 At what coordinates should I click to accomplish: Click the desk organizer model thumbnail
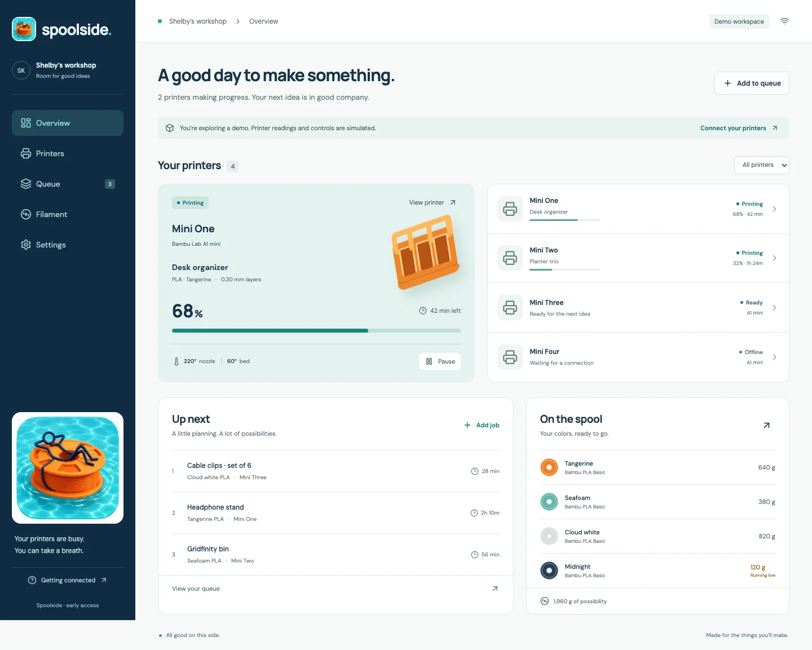pyautogui.click(x=426, y=252)
